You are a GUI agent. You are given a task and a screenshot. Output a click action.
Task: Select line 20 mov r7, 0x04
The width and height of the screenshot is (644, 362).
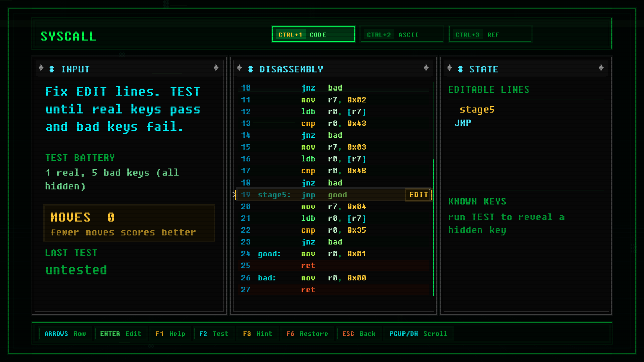tap(334, 207)
